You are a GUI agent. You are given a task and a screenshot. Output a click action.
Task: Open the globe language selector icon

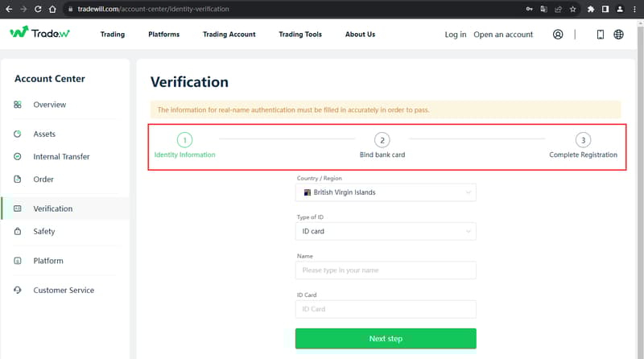[618, 35]
